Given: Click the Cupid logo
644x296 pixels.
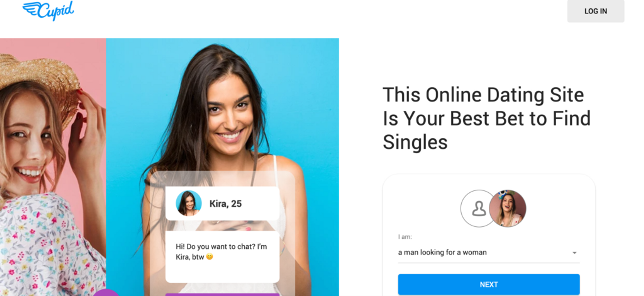Looking at the screenshot, I should pyautogui.click(x=48, y=10).
